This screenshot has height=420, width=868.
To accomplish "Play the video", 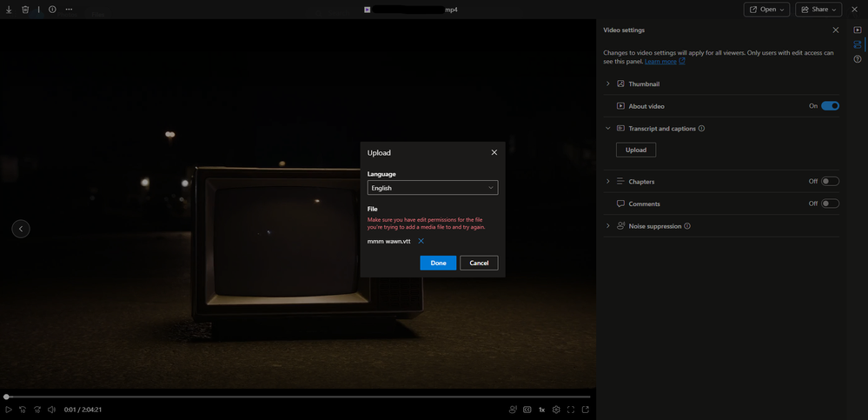I will click(x=9, y=410).
